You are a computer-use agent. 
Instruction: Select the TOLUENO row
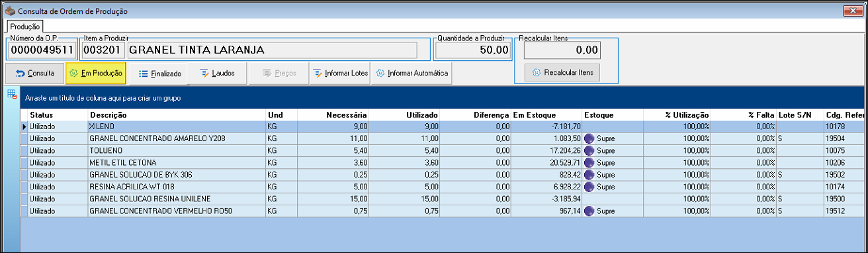tap(443, 150)
